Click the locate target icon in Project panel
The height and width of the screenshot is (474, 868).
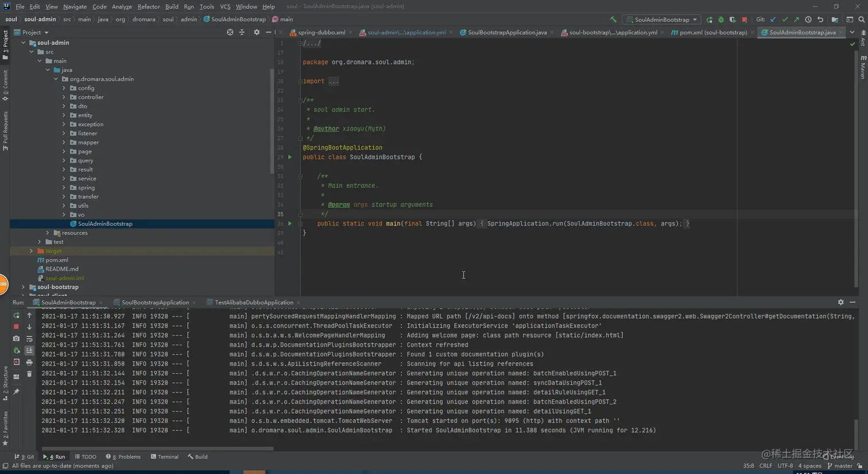(230, 32)
